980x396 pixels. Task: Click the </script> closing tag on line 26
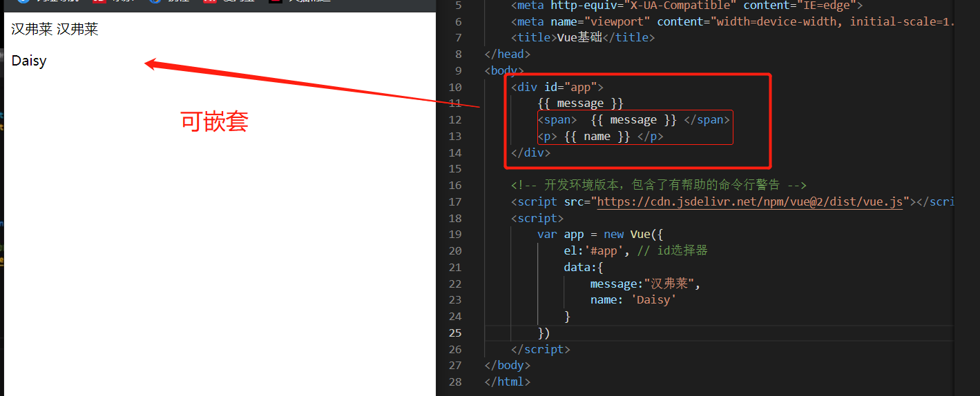pos(541,350)
